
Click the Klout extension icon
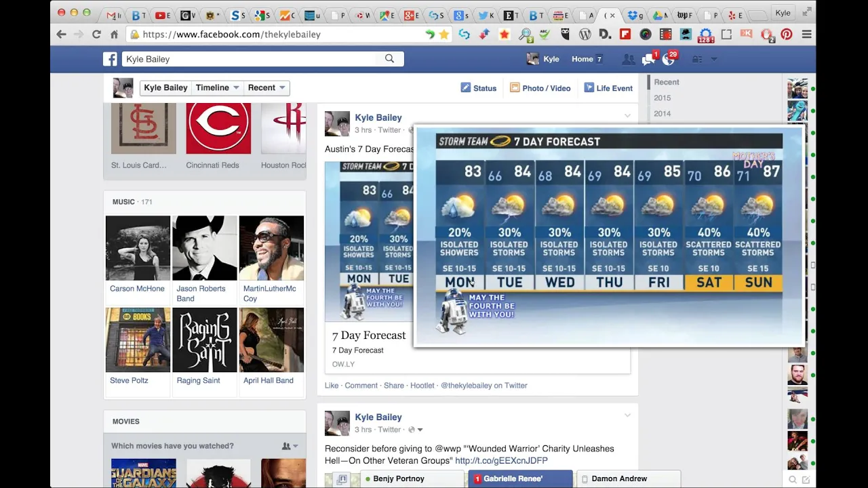747,34
